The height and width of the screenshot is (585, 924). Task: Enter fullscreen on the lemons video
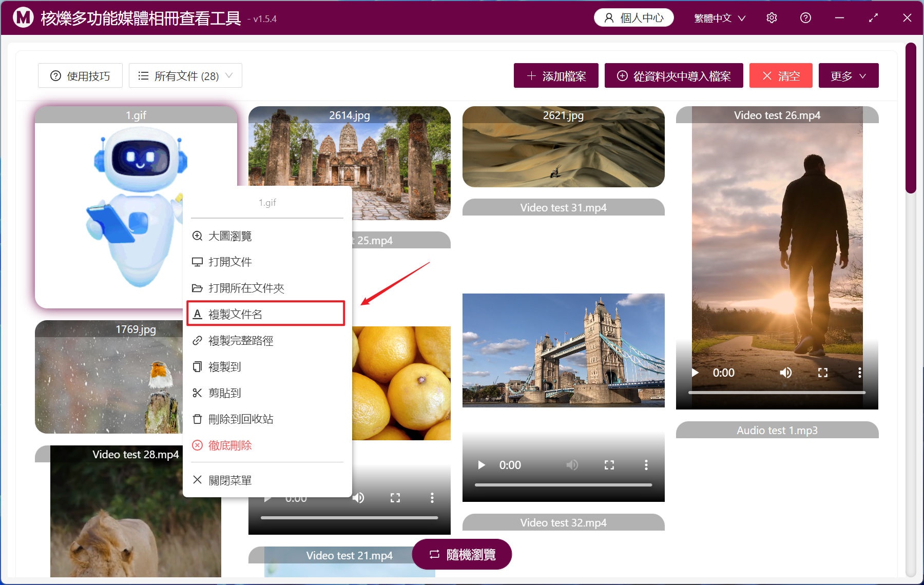coord(395,498)
